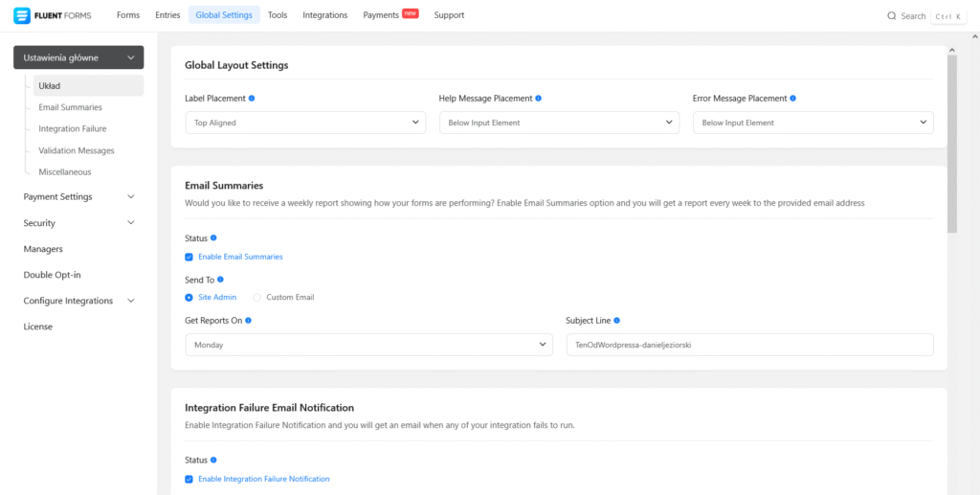Expand the Security sidebar section
980x495 pixels.
coord(78,223)
